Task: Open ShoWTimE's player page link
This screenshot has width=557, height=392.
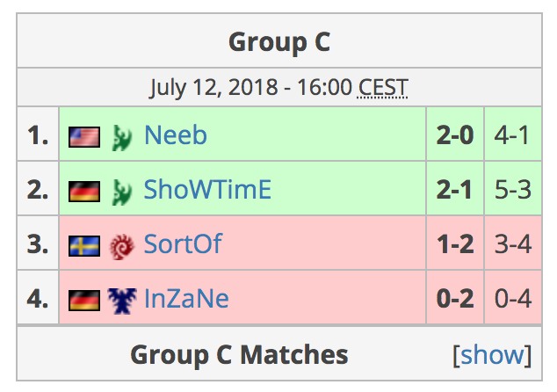Action: click(207, 190)
